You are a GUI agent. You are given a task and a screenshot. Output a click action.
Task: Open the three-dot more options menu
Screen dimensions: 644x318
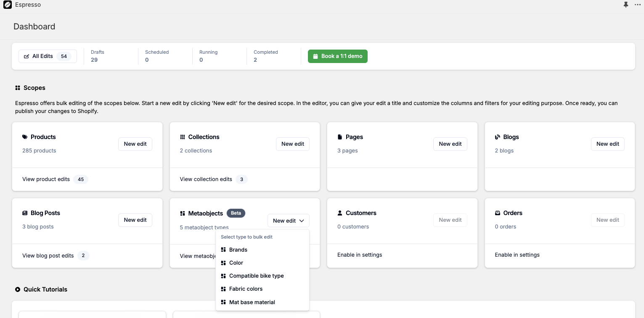point(637,5)
